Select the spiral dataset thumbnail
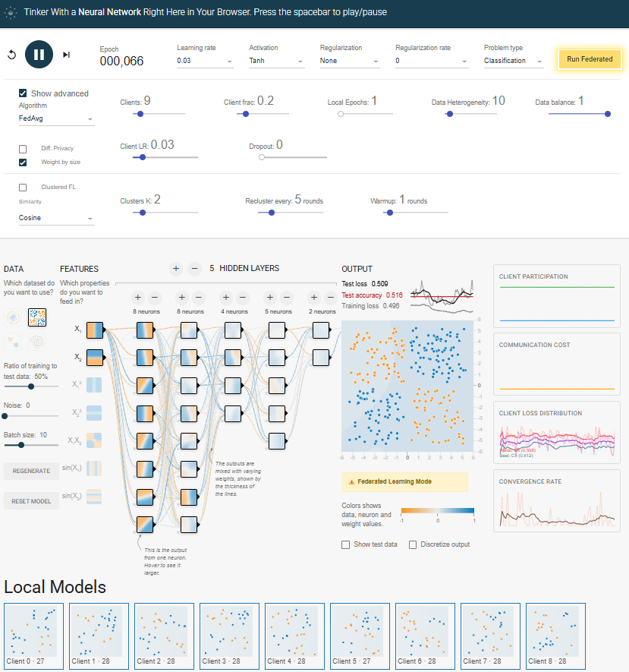This screenshot has width=629, height=672. tap(38, 342)
